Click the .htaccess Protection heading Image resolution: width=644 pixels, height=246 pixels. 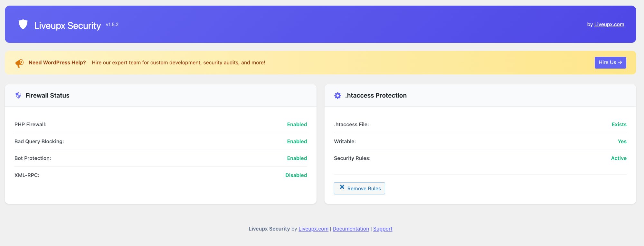click(376, 95)
